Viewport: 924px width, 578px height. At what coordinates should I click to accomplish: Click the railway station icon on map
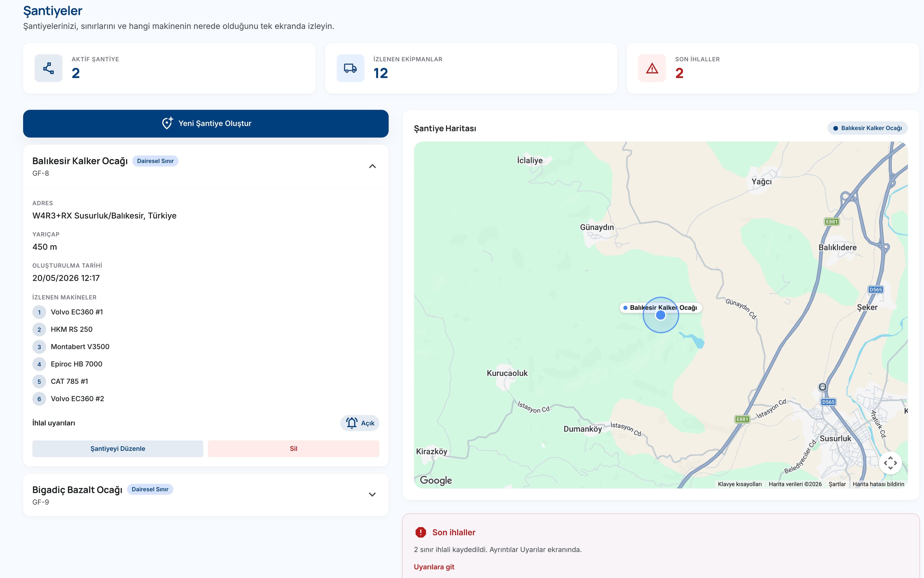click(x=822, y=387)
